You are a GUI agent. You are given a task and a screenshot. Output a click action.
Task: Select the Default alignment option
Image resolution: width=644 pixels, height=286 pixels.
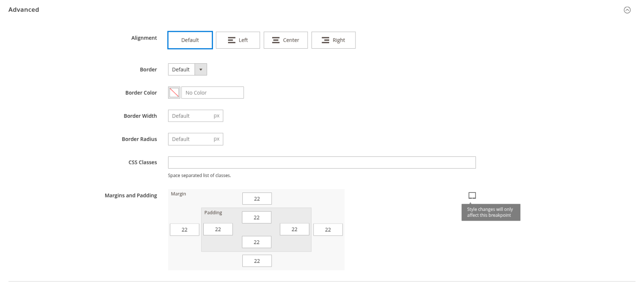click(190, 40)
